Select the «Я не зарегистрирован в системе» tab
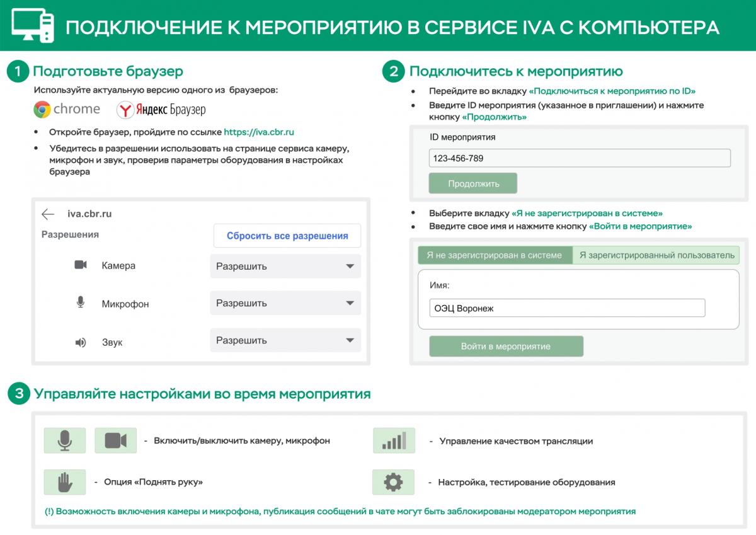The width and height of the screenshot is (756, 535). coord(495,255)
